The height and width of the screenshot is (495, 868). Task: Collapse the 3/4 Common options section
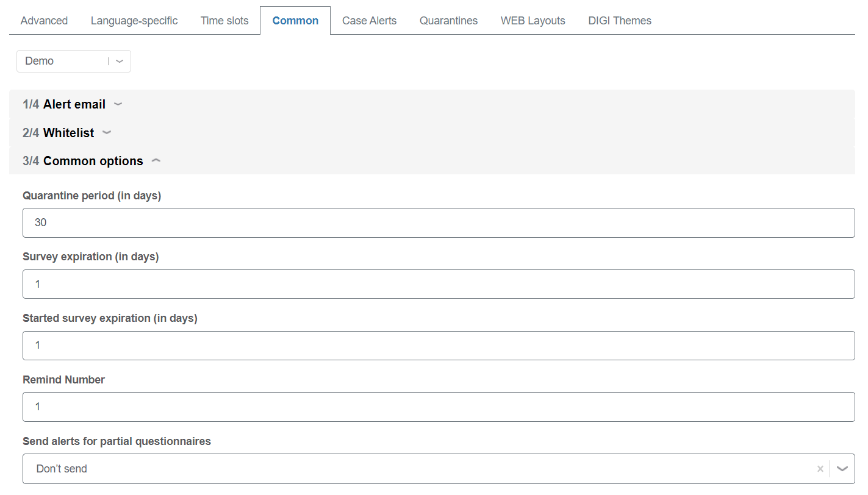tap(432, 161)
